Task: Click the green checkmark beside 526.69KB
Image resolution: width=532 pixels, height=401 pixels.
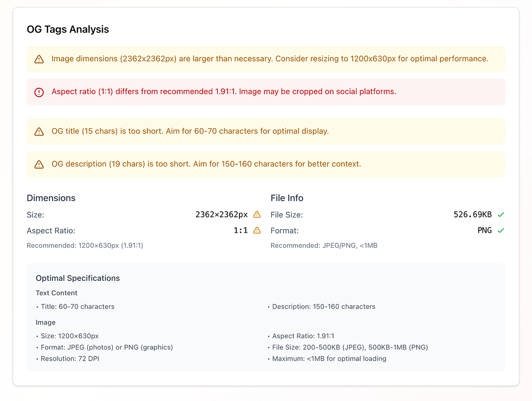Action: click(501, 215)
